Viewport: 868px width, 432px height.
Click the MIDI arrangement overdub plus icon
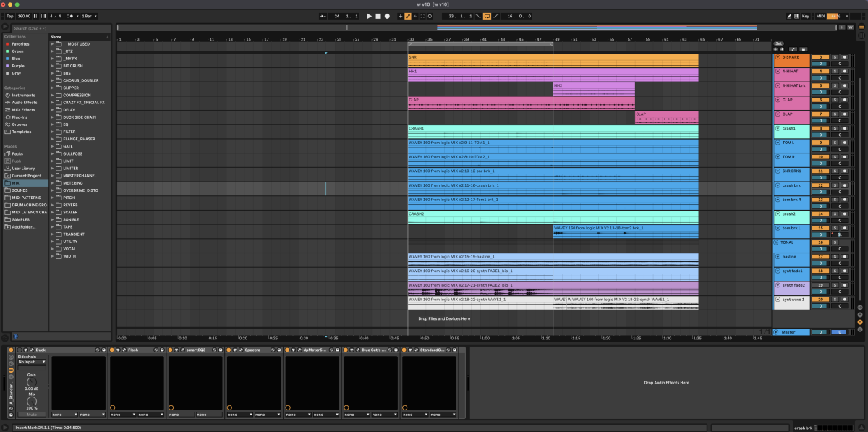coord(401,15)
